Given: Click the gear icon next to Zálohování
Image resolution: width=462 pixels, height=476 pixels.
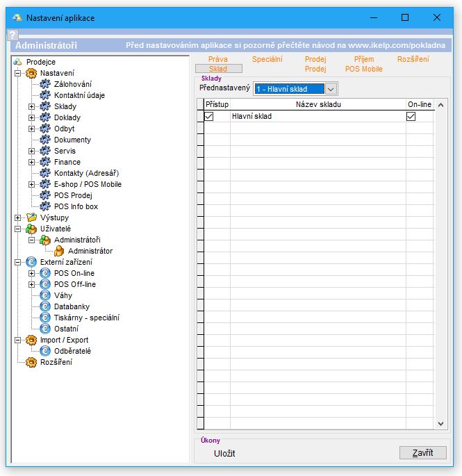Looking at the screenshot, I should tap(45, 84).
